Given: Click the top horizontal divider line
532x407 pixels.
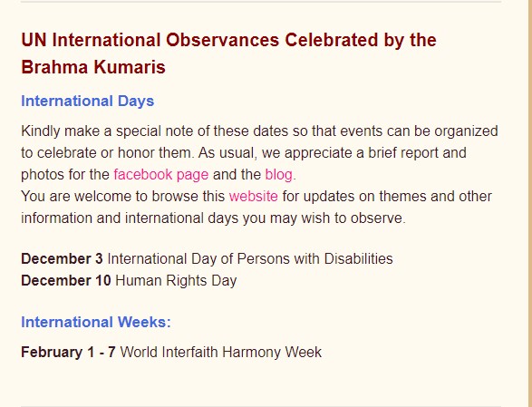Looking at the screenshot, I should click(x=261, y=2).
